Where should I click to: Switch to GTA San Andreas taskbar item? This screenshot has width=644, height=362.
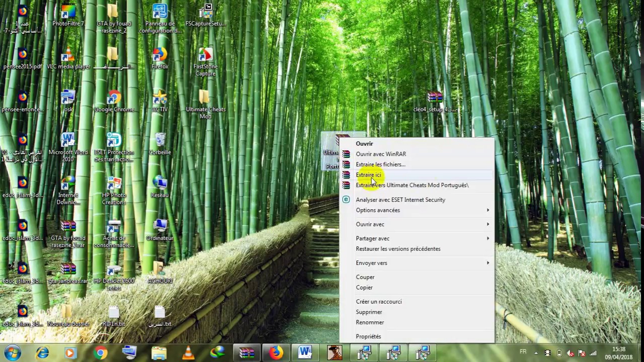(x=334, y=353)
